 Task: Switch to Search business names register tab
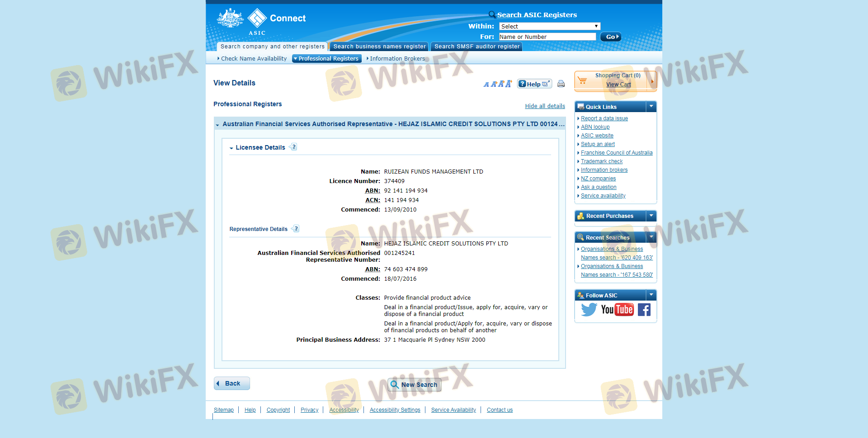pos(379,47)
